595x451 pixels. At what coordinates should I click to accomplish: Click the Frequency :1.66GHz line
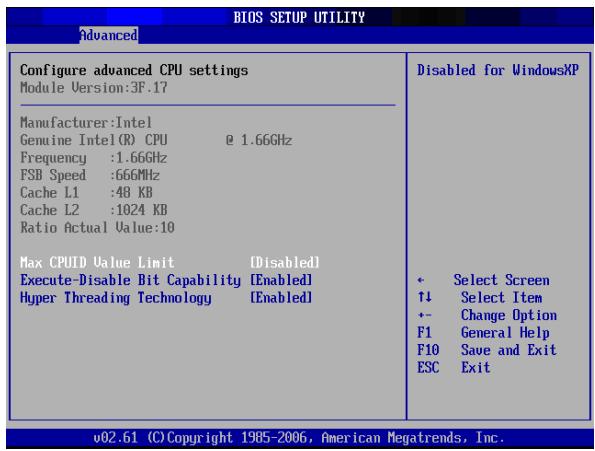coord(94,158)
